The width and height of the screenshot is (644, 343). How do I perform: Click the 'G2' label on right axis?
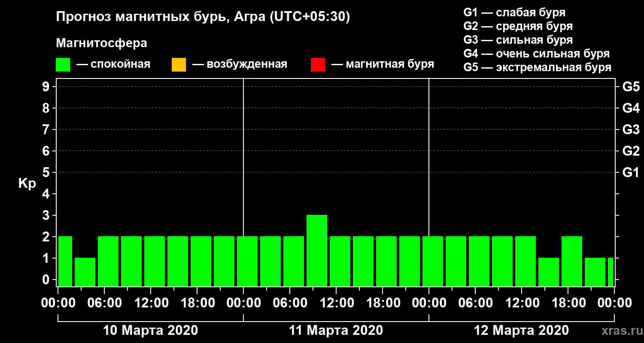tap(631, 151)
